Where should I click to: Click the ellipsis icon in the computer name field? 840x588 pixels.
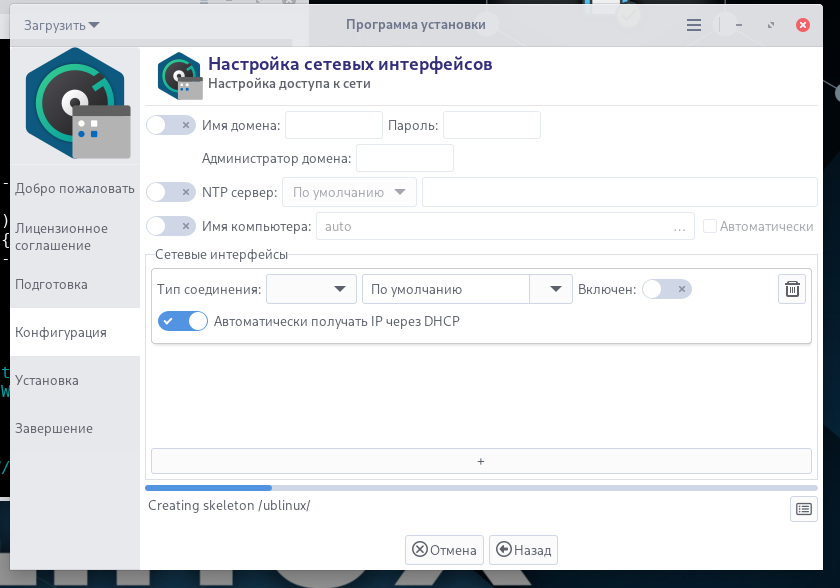click(x=679, y=227)
